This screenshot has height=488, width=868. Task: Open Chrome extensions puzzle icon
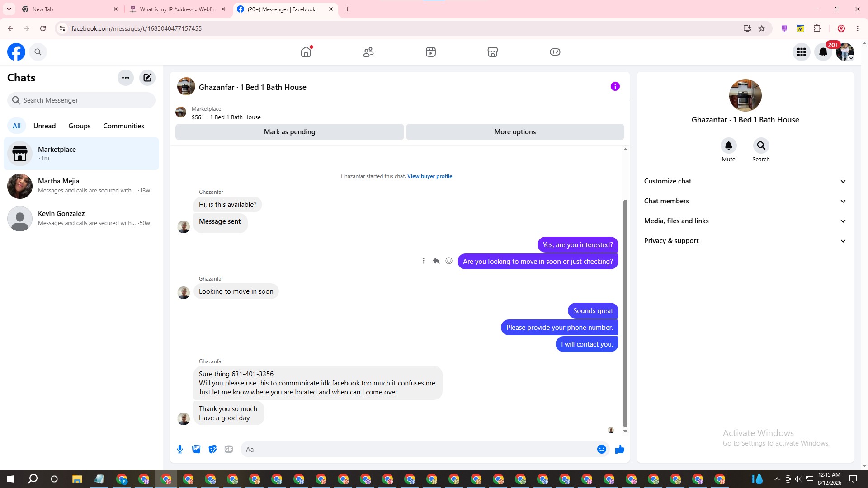click(817, 28)
